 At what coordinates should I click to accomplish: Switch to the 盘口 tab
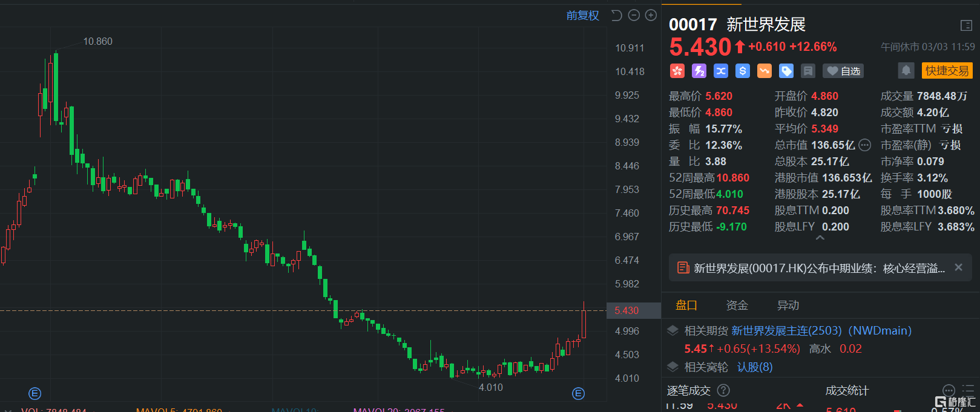[686, 305]
